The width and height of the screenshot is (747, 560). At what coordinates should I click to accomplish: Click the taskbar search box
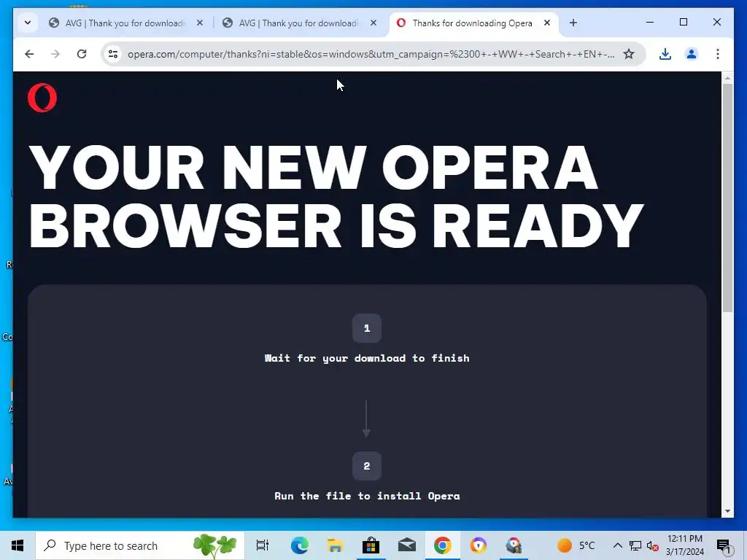tap(140, 545)
